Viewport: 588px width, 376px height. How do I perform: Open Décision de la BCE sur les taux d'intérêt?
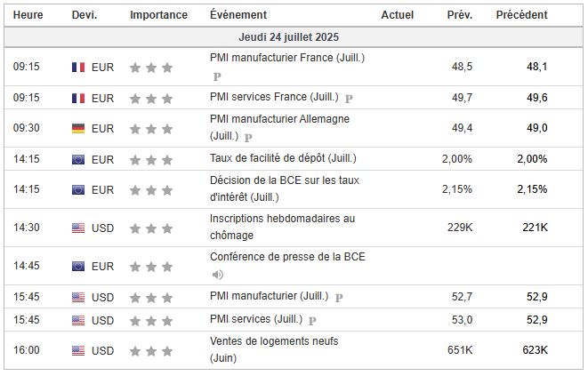(x=284, y=188)
